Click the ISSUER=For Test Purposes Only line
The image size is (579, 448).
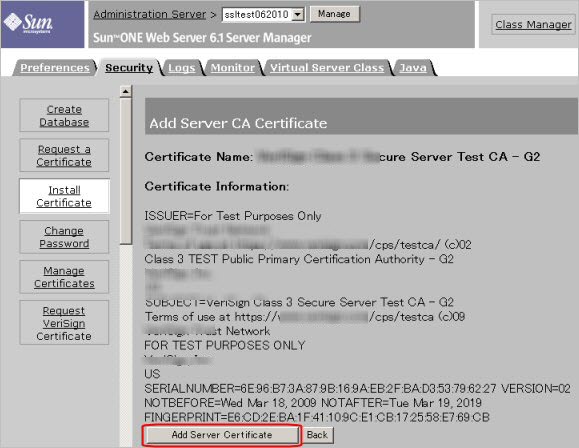[x=233, y=216]
